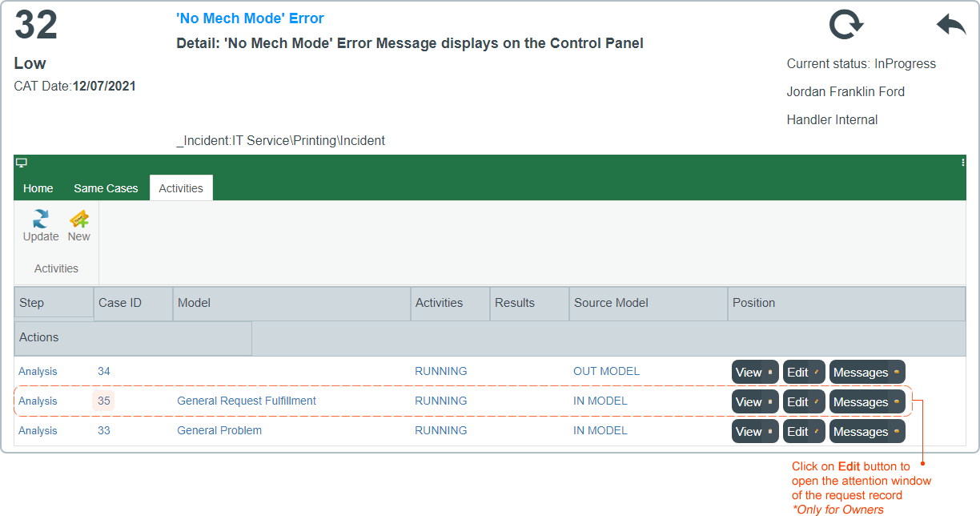Click the monitor icon in green bar
The image size is (980, 516).
pos(22,163)
